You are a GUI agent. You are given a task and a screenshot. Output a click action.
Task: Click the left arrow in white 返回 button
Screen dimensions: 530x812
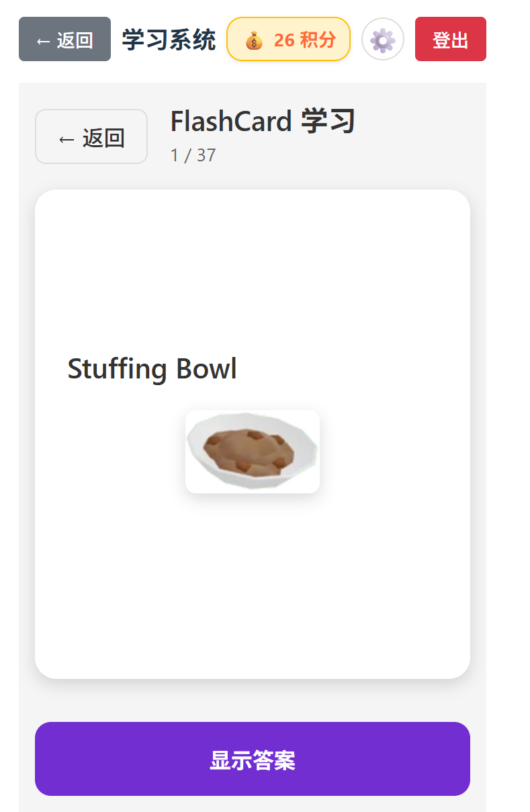66,139
